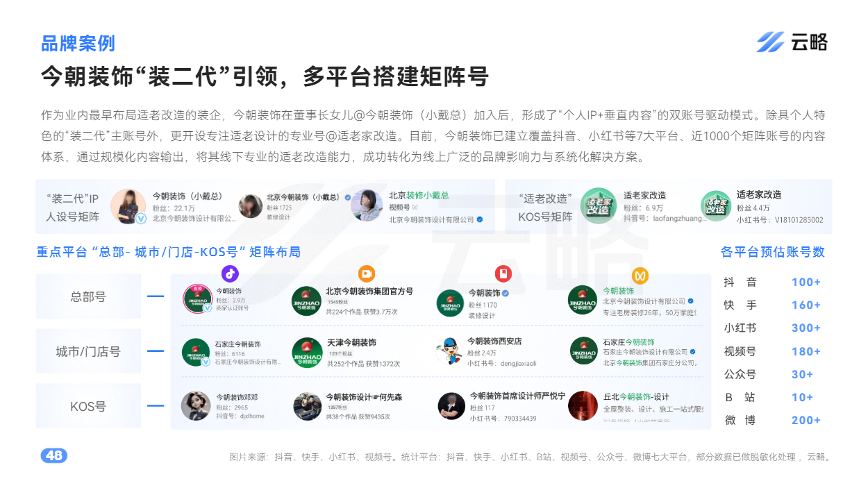The width and height of the screenshot is (868, 488).
Task: Click the 天津今朝装饰 account name
Action: (351, 343)
